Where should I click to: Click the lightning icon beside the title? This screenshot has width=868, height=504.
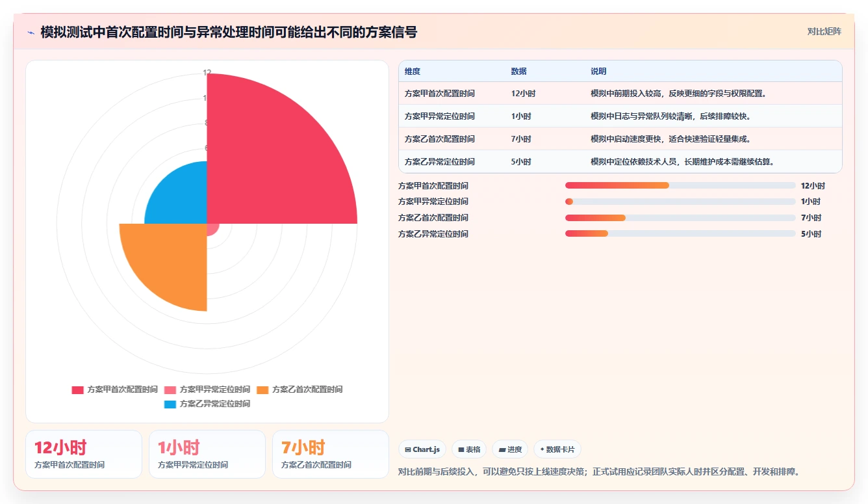pos(31,33)
